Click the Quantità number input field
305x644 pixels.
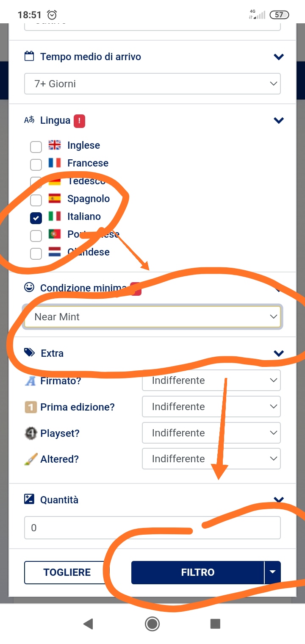tap(152, 528)
